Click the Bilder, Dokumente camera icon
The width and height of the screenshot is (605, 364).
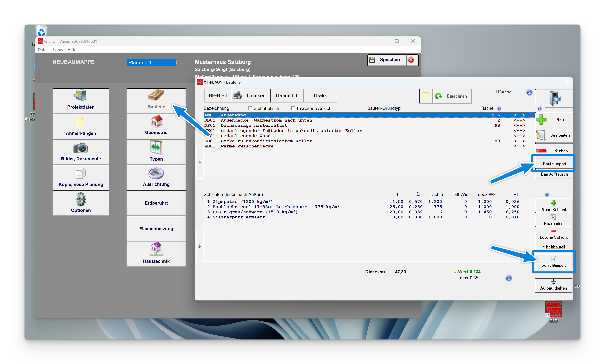tap(81, 148)
